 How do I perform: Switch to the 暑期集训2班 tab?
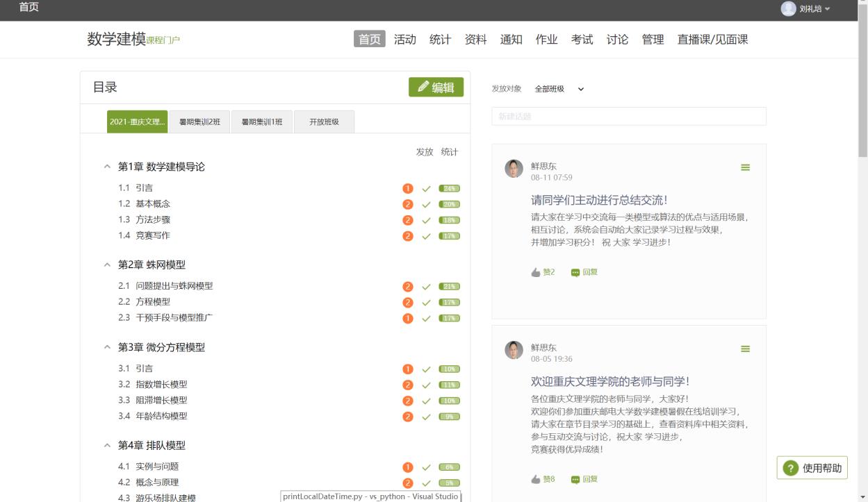[199, 122]
